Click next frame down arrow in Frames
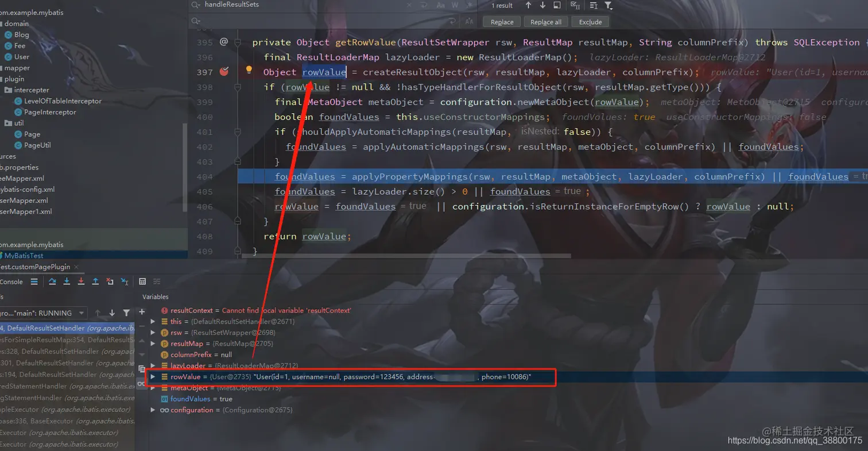The width and height of the screenshot is (868, 451). [112, 313]
